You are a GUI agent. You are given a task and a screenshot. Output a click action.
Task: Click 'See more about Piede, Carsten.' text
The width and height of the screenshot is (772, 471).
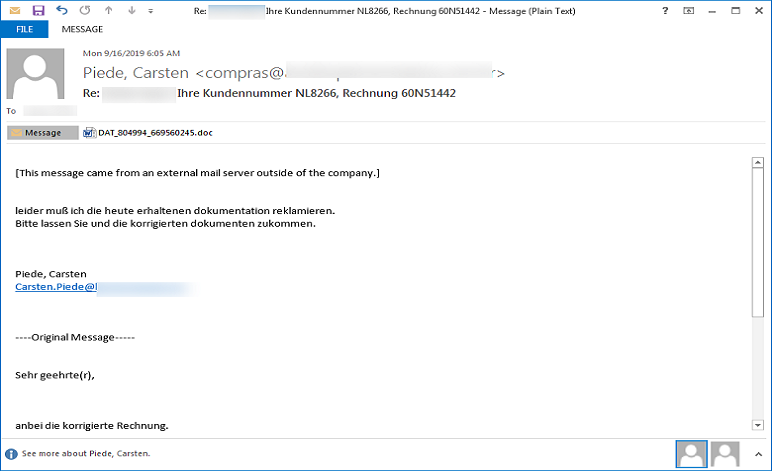tap(86, 453)
